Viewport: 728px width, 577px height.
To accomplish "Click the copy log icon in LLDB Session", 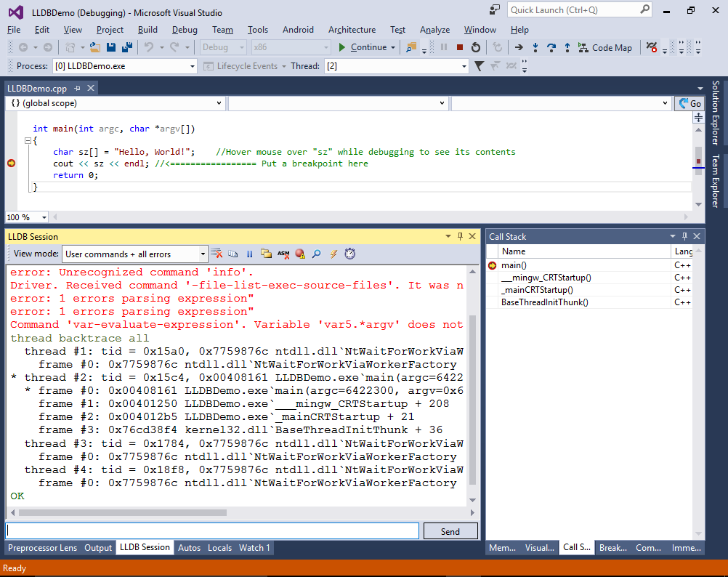I will click(x=233, y=254).
